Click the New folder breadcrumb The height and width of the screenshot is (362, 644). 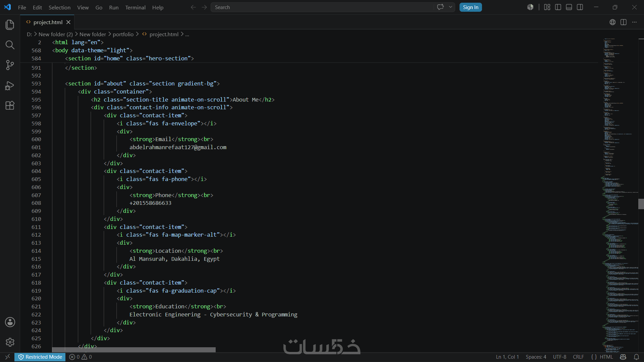(93, 34)
